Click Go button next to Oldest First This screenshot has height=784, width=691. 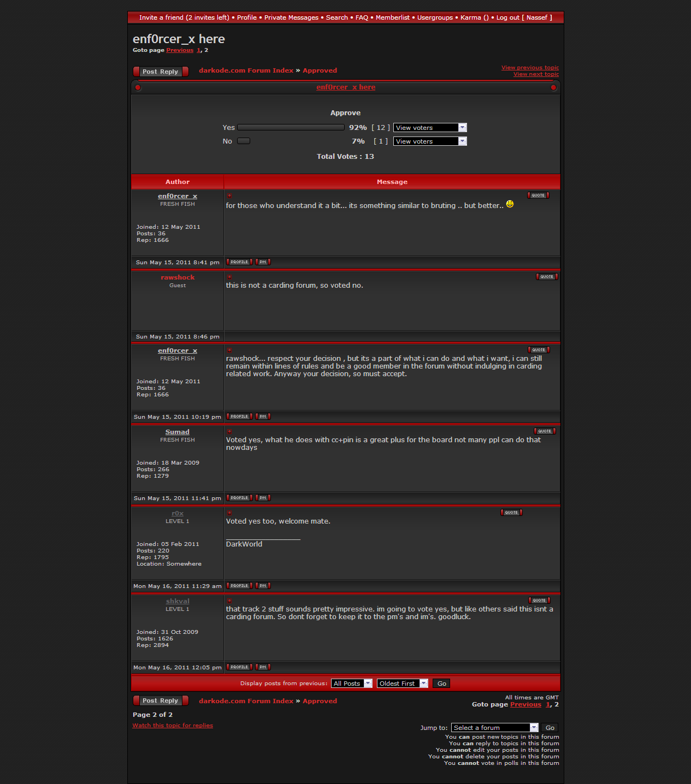click(x=441, y=684)
